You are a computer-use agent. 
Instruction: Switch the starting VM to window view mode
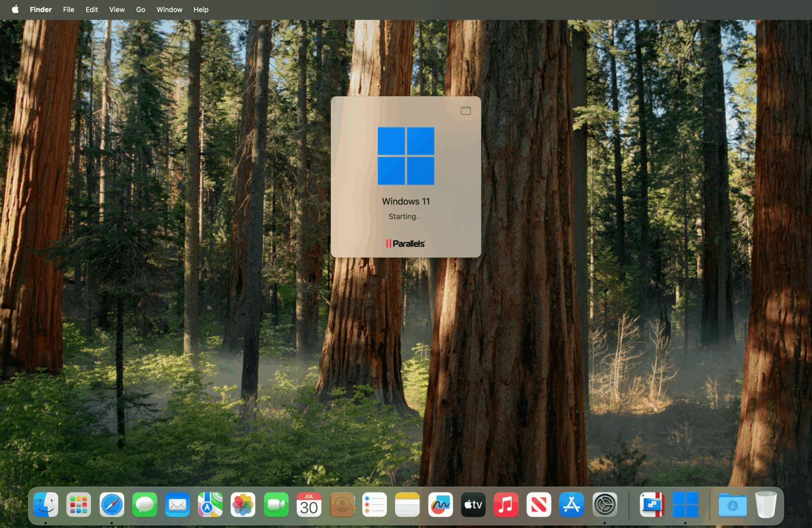[x=466, y=111]
